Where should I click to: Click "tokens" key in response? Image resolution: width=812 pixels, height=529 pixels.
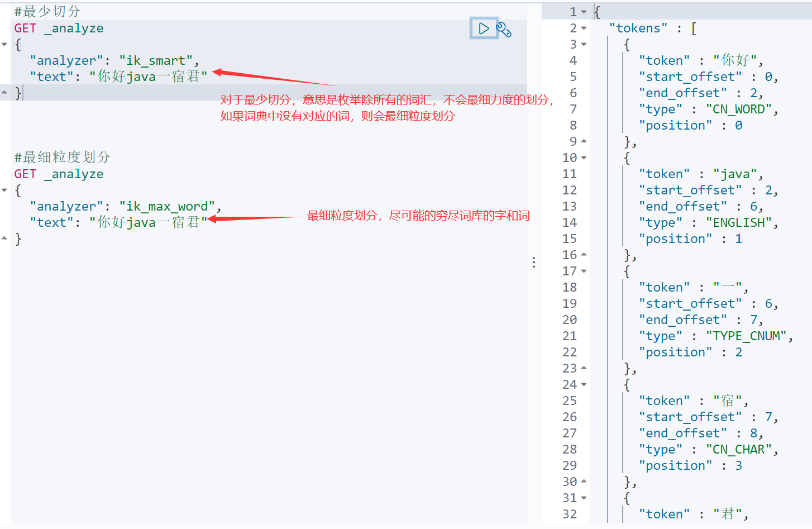pos(638,28)
